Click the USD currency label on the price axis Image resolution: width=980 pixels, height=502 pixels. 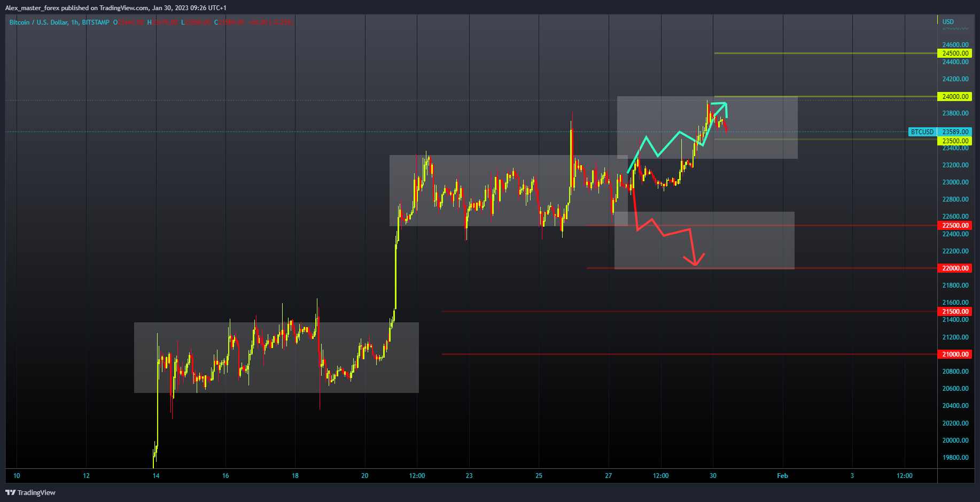click(948, 22)
